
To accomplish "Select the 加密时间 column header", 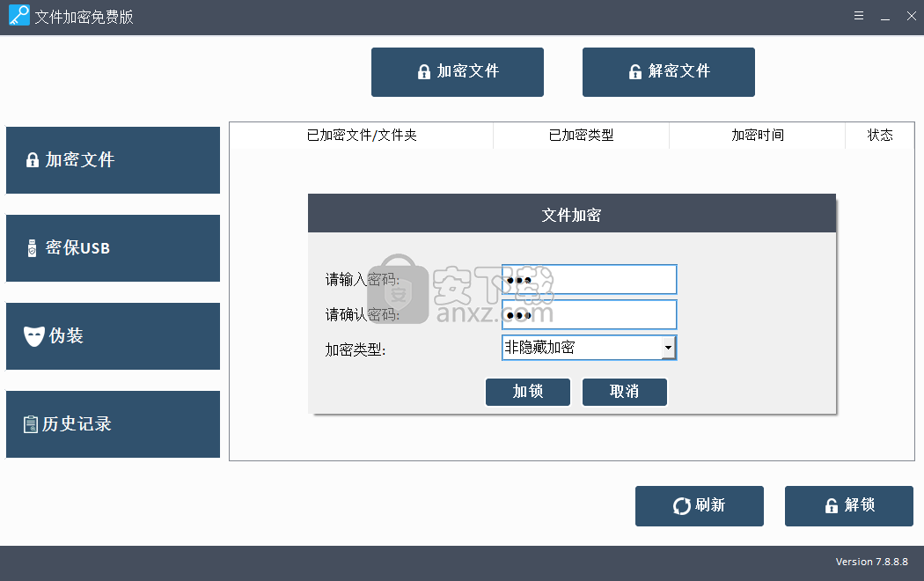I will 757,136.
